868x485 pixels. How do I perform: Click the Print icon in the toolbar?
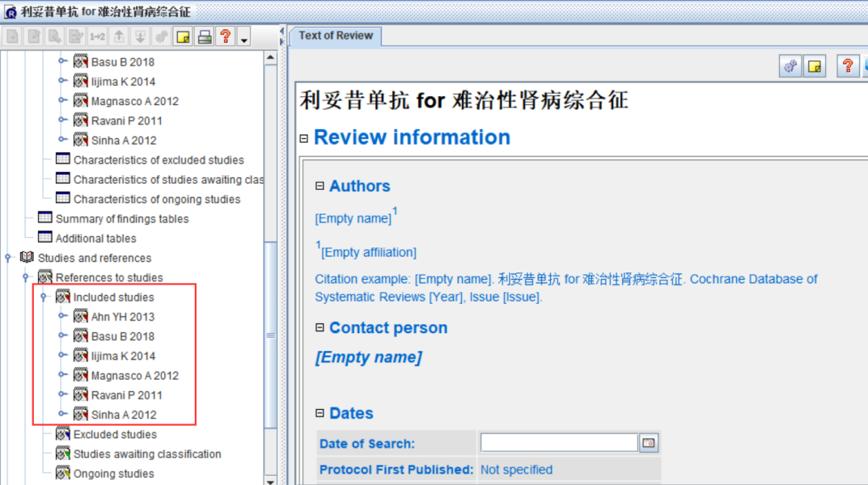(205, 36)
